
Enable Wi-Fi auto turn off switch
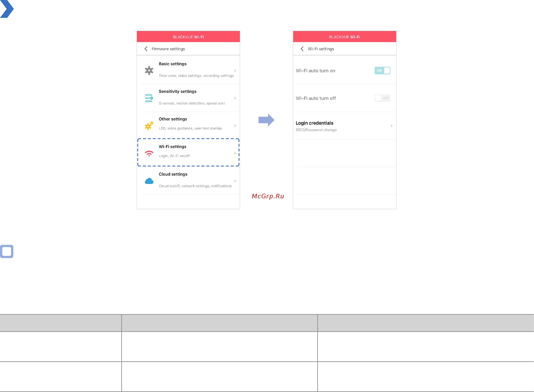pos(382,98)
